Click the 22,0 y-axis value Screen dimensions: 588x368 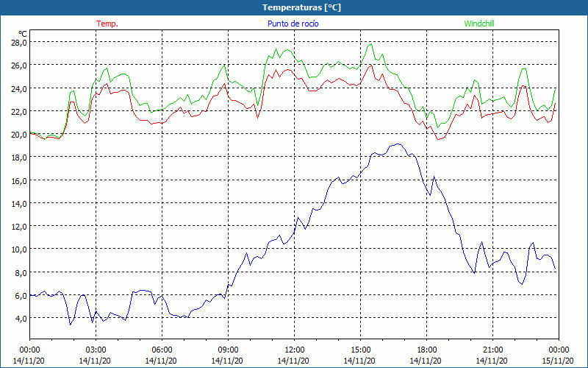19,112
